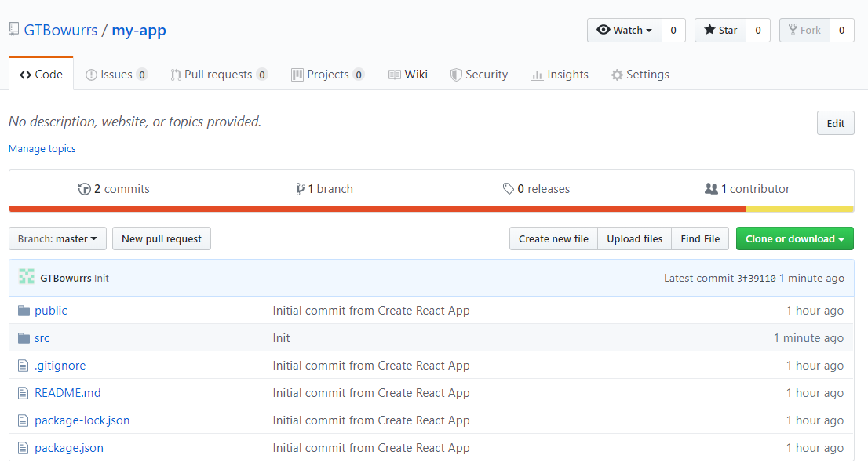Open the my-app repository link
The width and height of the screenshot is (868, 466).
coord(139,31)
